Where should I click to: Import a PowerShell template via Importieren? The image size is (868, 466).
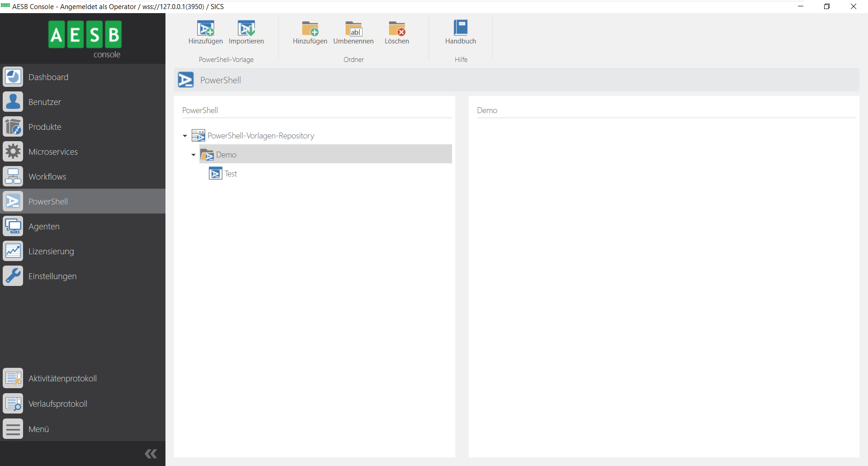click(246, 33)
